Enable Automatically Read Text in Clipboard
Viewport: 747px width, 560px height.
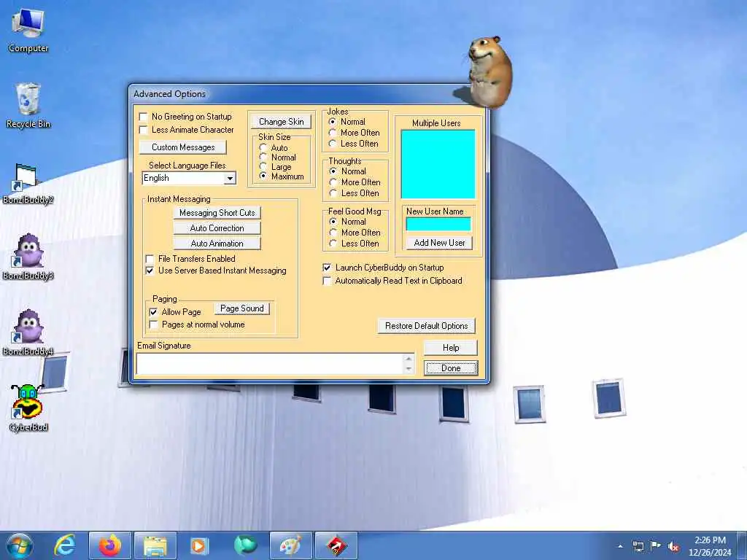click(x=327, y=281)
